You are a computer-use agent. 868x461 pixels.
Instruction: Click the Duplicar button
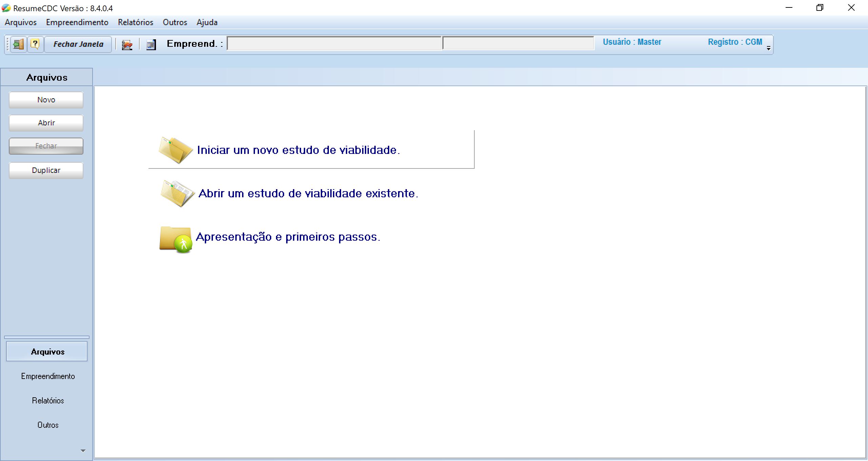[46, 170]
